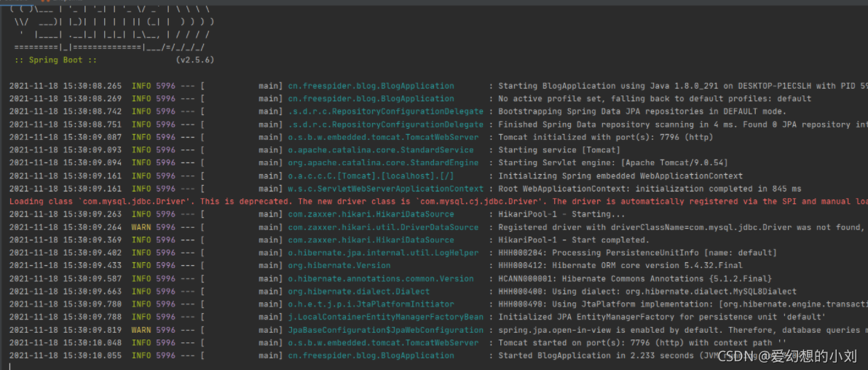Click timestamp '2021-11-18 15:30:10.055'

point(66,355)
